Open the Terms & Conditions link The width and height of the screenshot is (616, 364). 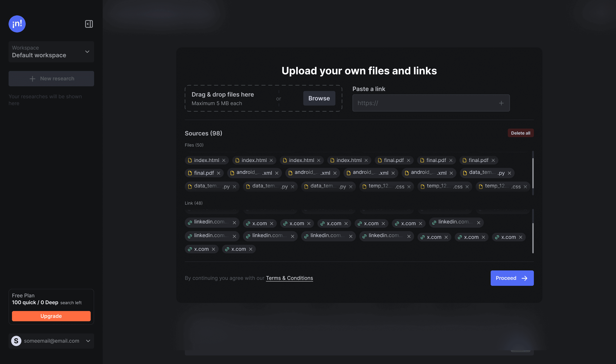[x=289, y=278]
